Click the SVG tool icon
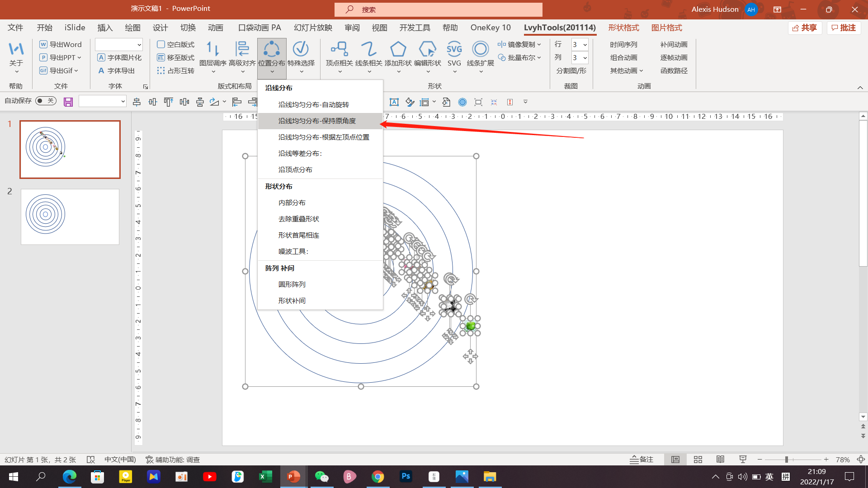Image resolution: width=868 pixels, height=488 pixels. pos(454,49)
